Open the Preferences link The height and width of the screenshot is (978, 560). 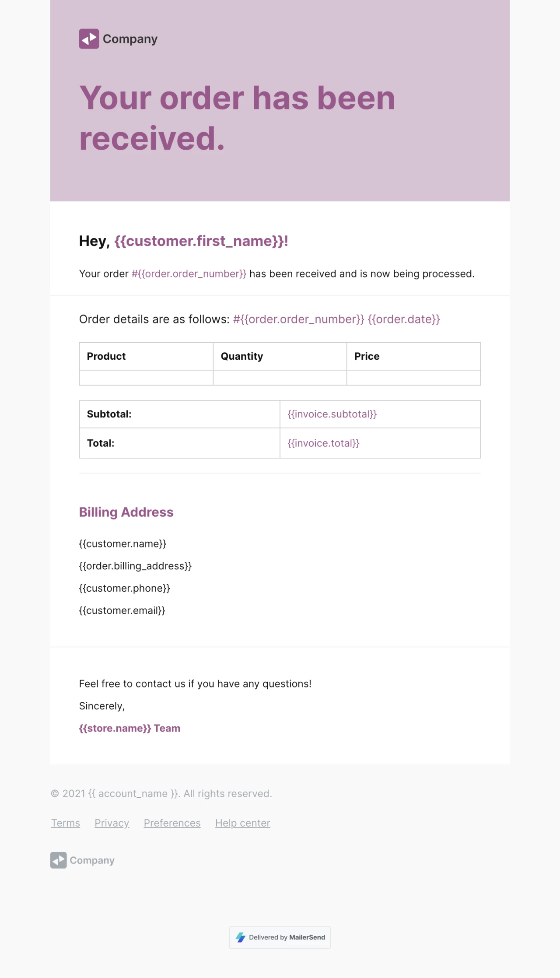[172, 823]
